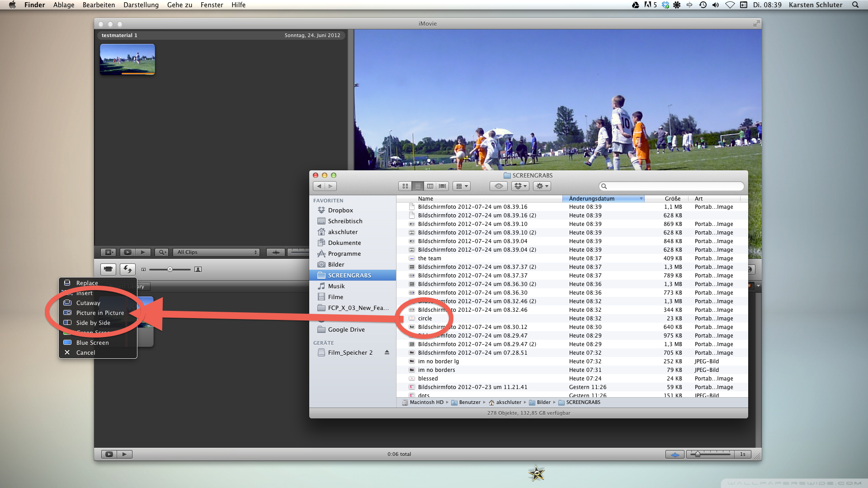868x488 pixels.
Task: Toggle Finder column view
Action: 430,186
